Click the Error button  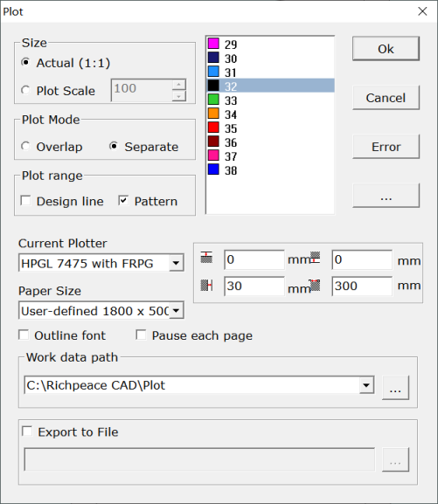coord(386,147)
